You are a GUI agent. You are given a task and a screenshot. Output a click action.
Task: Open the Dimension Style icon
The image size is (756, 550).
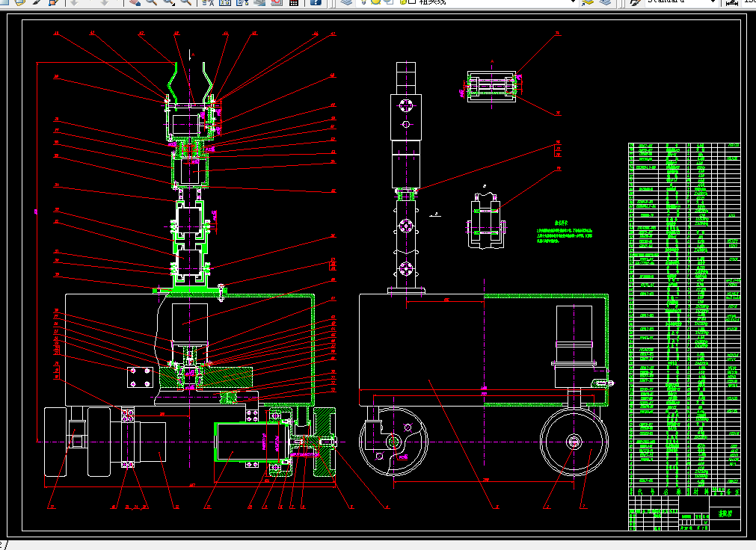pyautogui.click(x=732, y=2)
